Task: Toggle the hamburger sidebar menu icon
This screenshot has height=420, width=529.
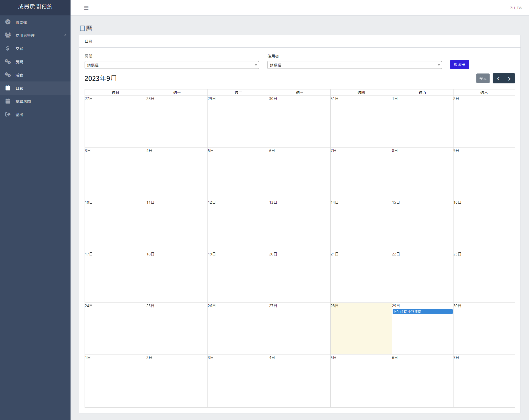Action: tap(86, 8)
